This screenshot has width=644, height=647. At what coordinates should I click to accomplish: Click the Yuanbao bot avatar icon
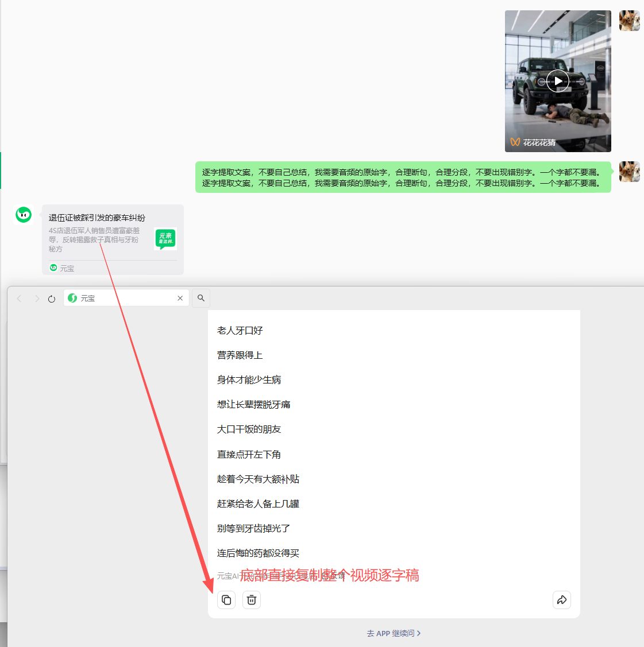(x=24, y=215)
